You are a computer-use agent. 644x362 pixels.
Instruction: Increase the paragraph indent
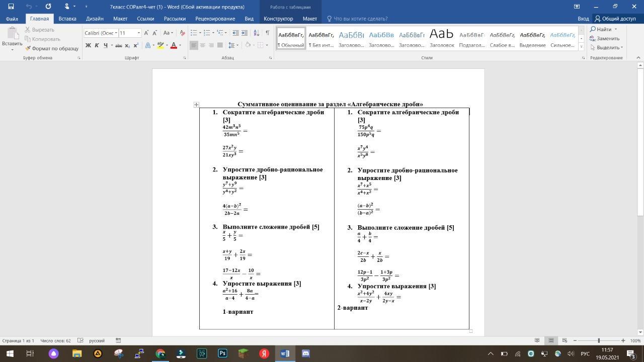[x=245, y=33]
